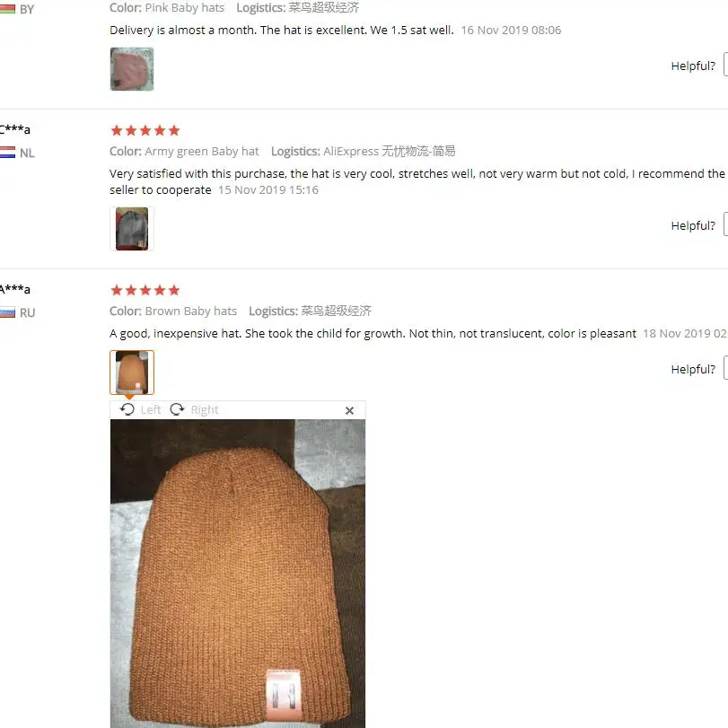The height and width of the screenshot is (728, 728).
Task: Open the pink baby hat thumbnail
Action: tap(132, 69)
